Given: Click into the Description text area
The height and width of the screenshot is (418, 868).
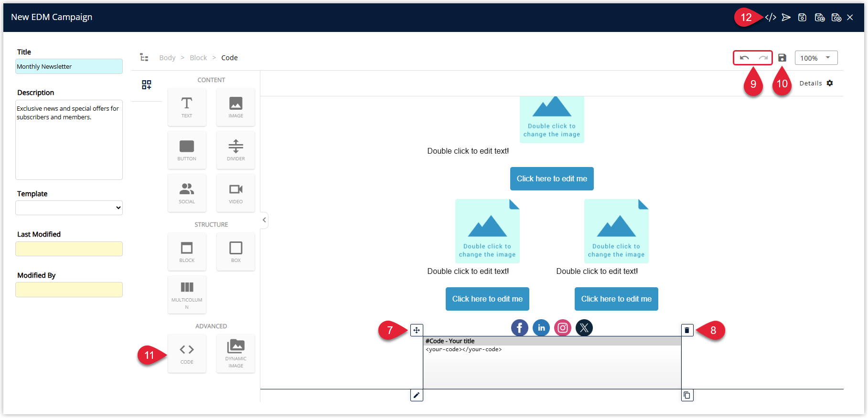Looking at the screenshot, I should (69, 140).
